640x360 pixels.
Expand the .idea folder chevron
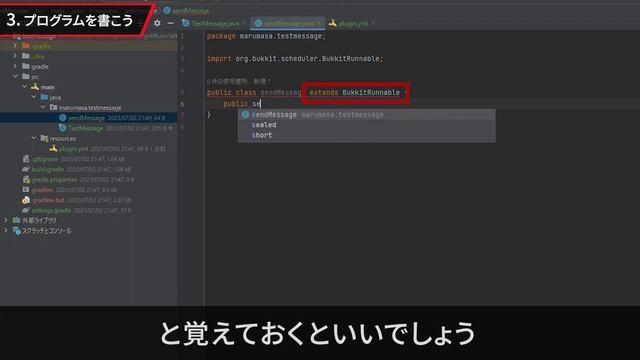(x=16, y=56)
